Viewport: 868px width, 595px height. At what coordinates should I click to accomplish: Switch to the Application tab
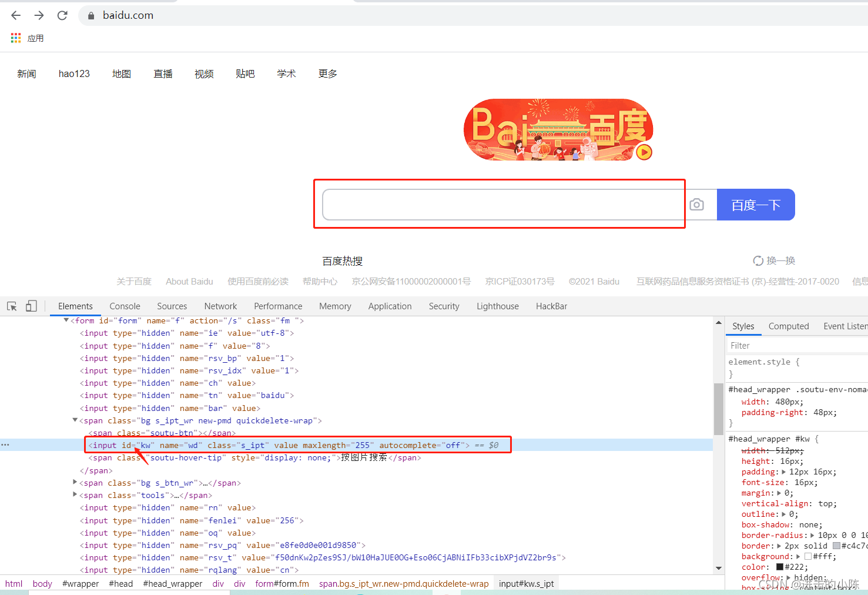click(x=390, y=306)
